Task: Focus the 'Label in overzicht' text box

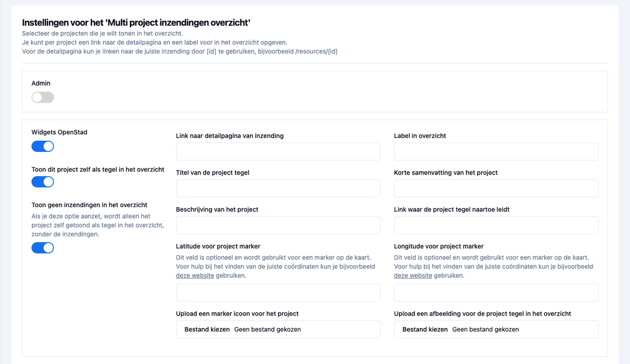Action: [x=496, y=151]
